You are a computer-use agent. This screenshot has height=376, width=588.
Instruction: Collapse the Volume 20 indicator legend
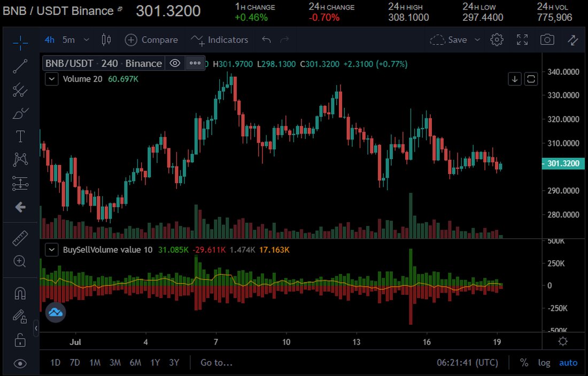click(51, 79)
